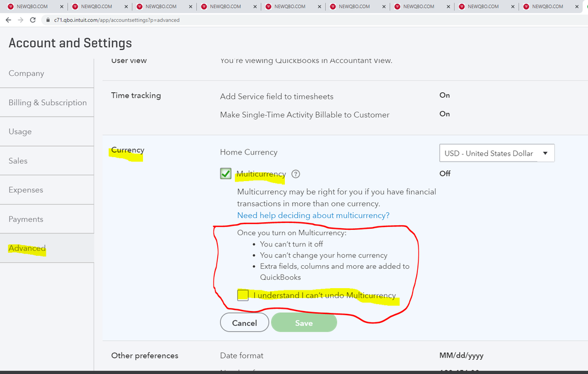Click On value for Add Service field
The height and width of the screenshot is (374, 588).
tap(444, 95)
